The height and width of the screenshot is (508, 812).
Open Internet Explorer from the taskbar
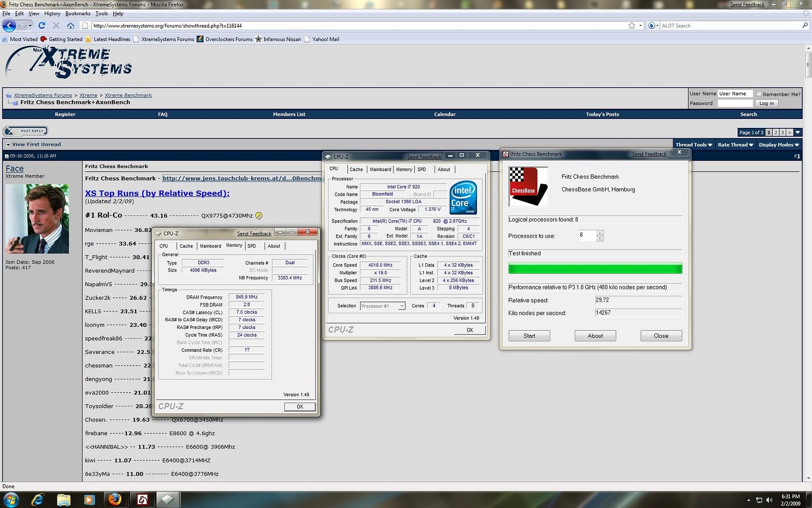[x=38, y=500]
